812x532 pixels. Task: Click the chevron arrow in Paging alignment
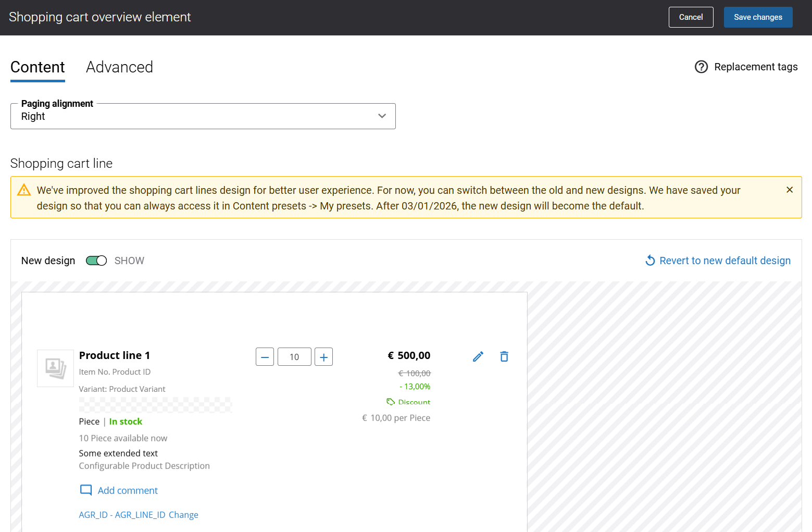click(382, 116)
